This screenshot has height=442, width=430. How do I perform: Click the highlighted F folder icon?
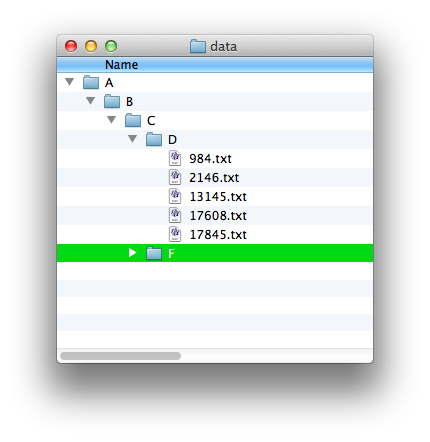click(154, 253)
